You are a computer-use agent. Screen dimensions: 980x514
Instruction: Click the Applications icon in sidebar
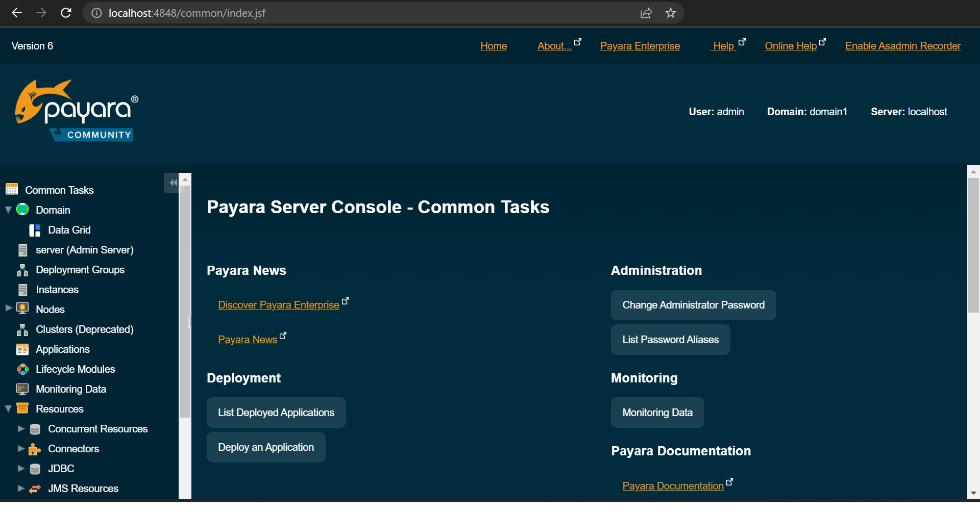coord(22,349)
